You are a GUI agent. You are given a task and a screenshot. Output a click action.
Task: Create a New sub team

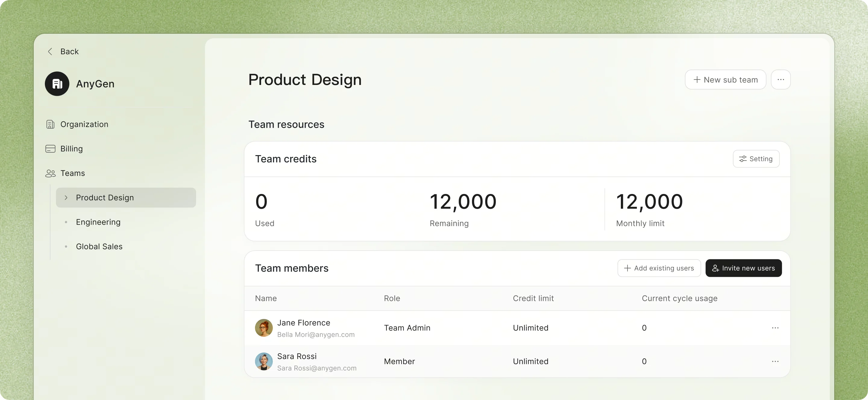point(725,80)
